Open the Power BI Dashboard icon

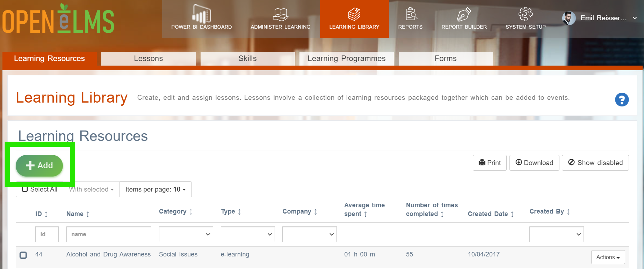click(x=202, y=14)
